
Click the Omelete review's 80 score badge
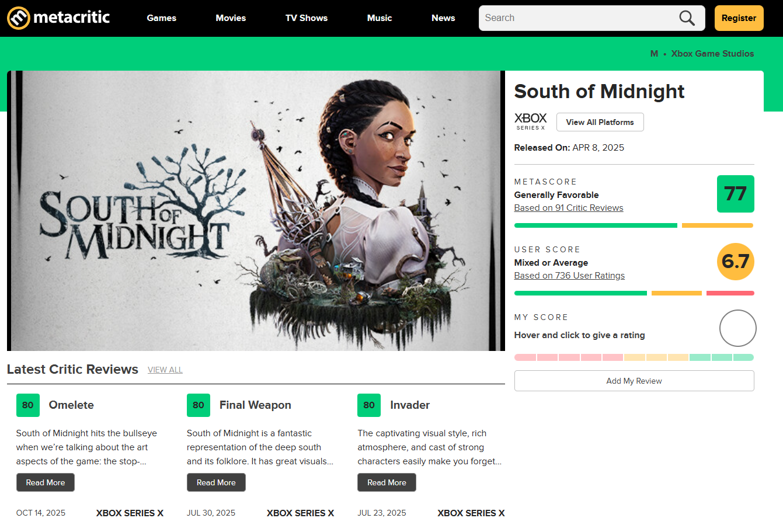27,405
